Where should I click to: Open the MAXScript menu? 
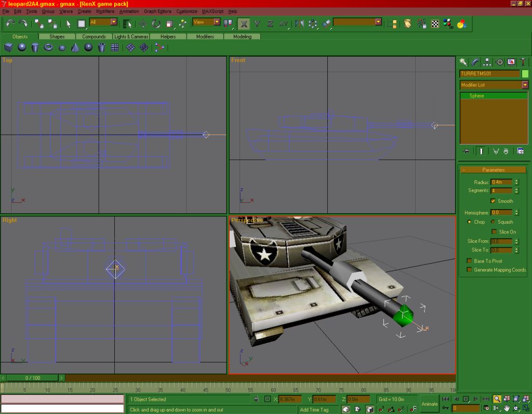(x=212, y=11)
